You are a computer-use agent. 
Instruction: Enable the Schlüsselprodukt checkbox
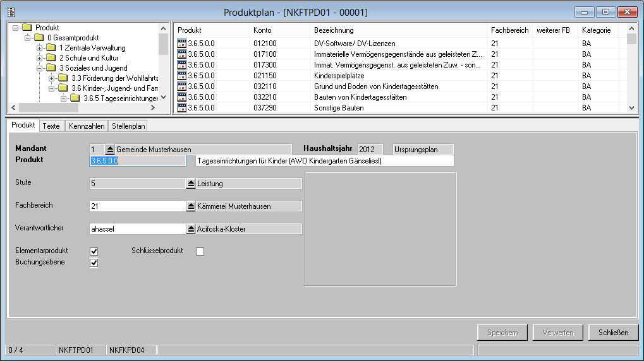(200, 251)
